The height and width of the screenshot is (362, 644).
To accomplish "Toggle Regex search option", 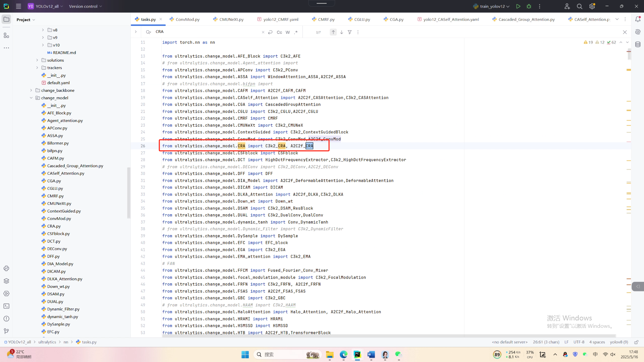I will [296, 32].
